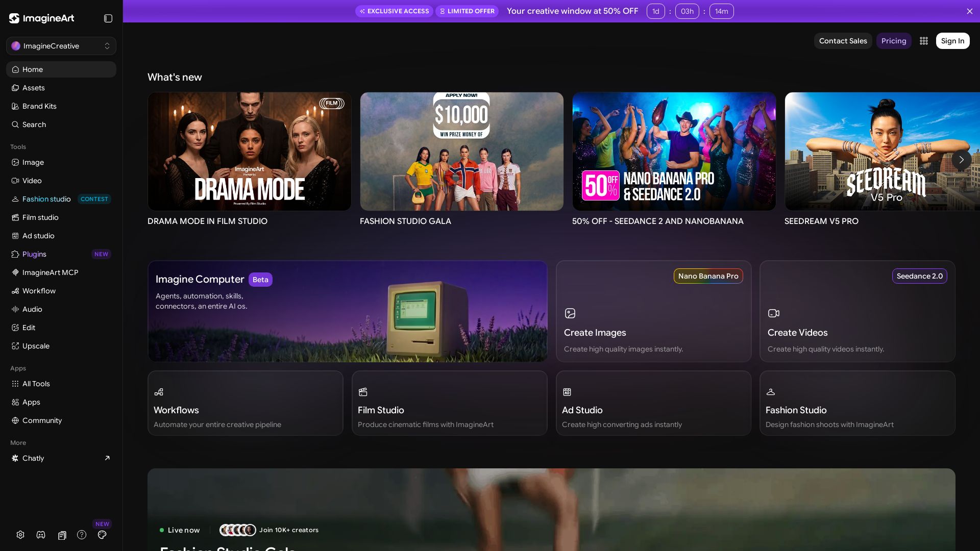
Task: Select the Video tool in sidebar
Action: pyautogui.click(x=61, y=181)
